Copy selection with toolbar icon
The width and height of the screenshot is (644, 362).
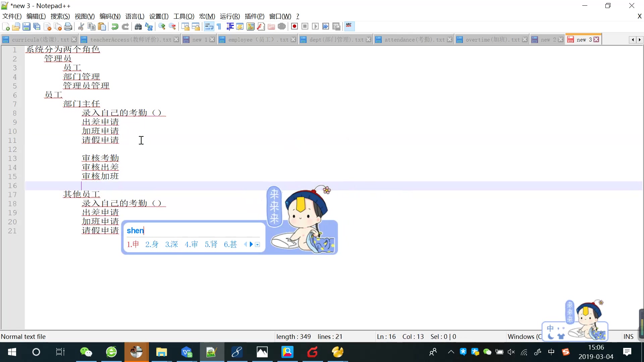[x=91, y=26]
